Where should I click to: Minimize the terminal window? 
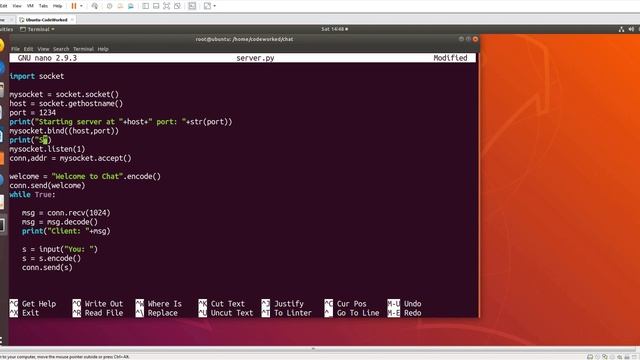click(461, 39)
